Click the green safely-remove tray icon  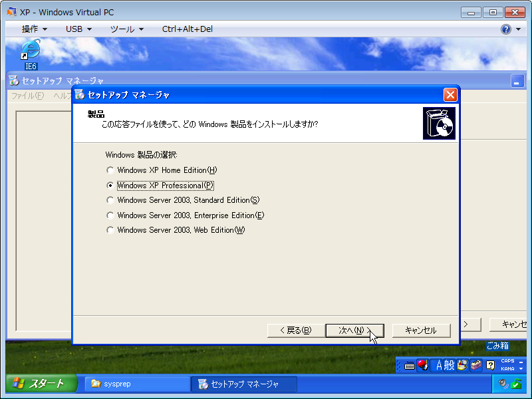pos(516,384)
